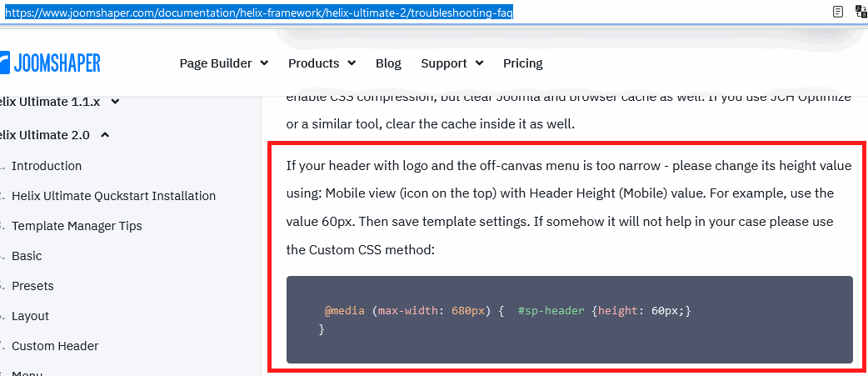Open the Introduction doc page

[x=47, y=166]
